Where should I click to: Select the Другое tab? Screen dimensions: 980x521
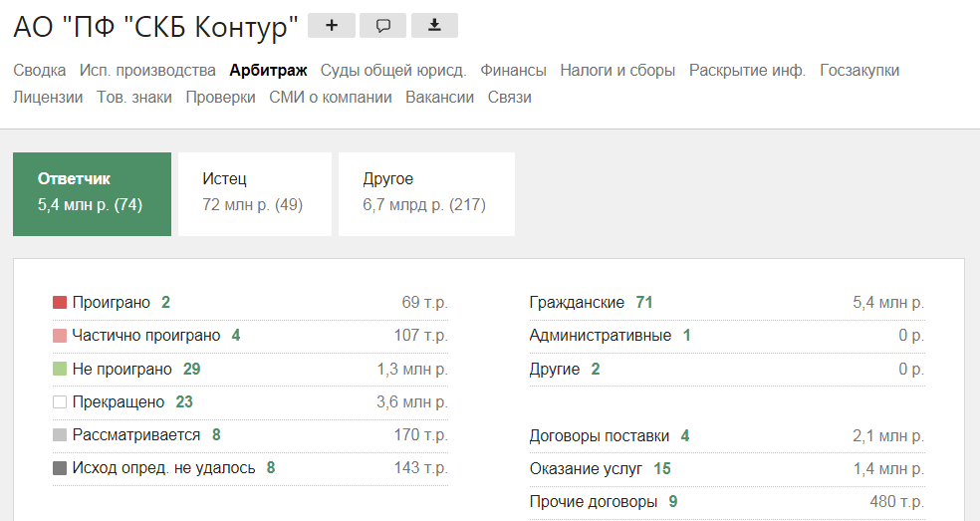426,193
